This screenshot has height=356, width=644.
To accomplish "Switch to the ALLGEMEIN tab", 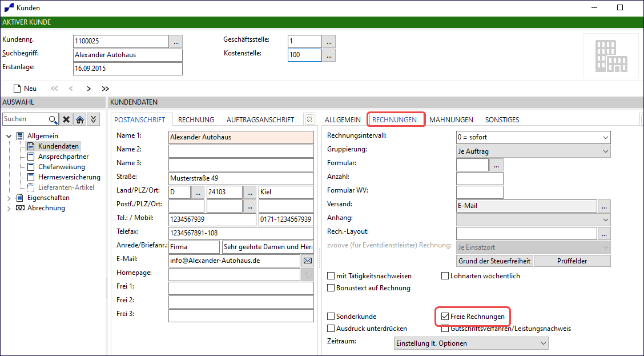I will point(343,119).
